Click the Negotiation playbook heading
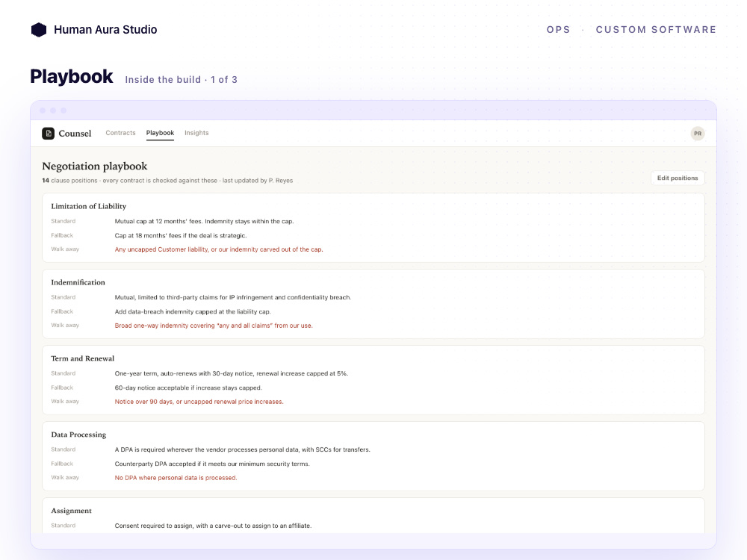 (95, 166)
